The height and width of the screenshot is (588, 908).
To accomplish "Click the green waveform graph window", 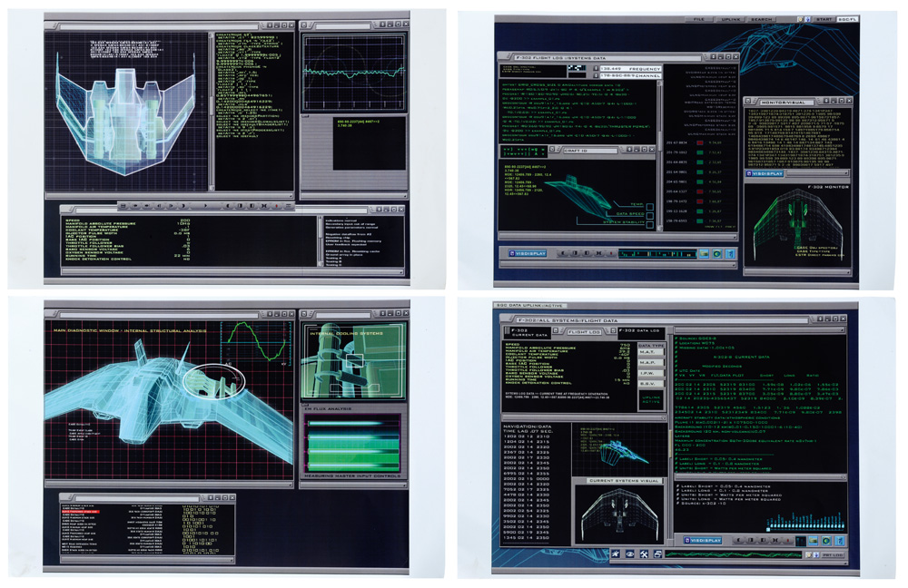I will point(353,73).
